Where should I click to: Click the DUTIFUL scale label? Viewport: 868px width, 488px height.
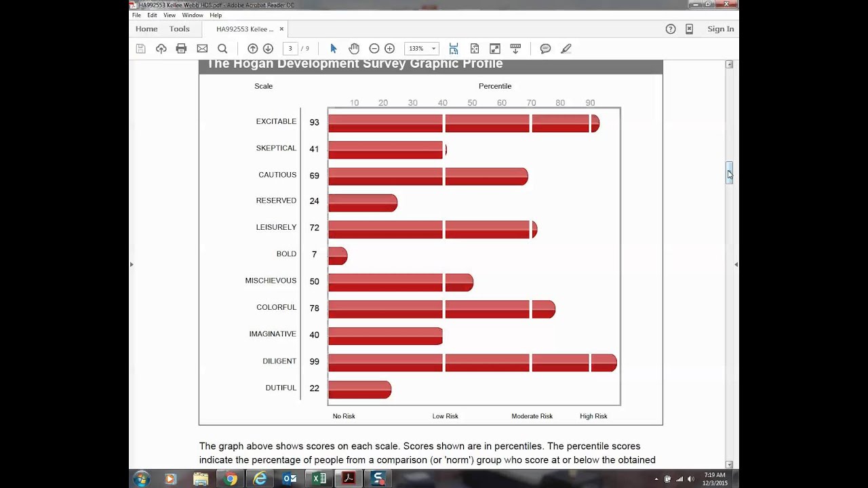pos(281,388)
